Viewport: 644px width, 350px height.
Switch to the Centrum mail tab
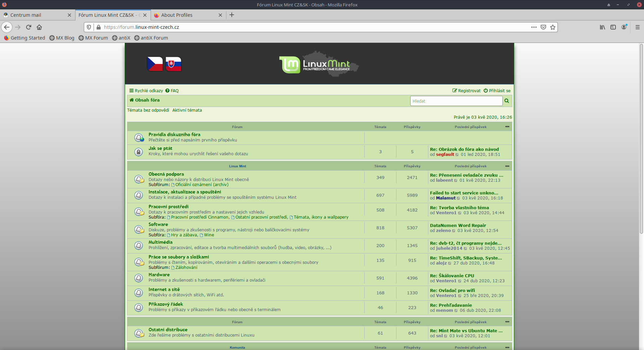(x=26, y=15)
